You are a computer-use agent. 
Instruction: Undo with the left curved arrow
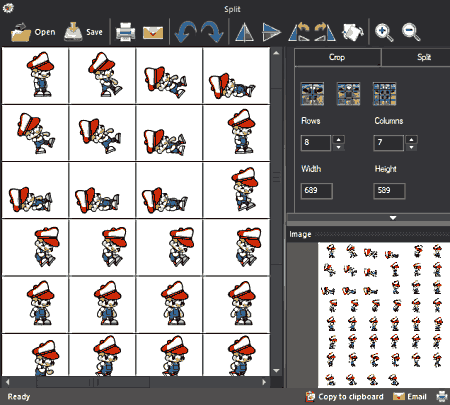click(x=185, y=32)
